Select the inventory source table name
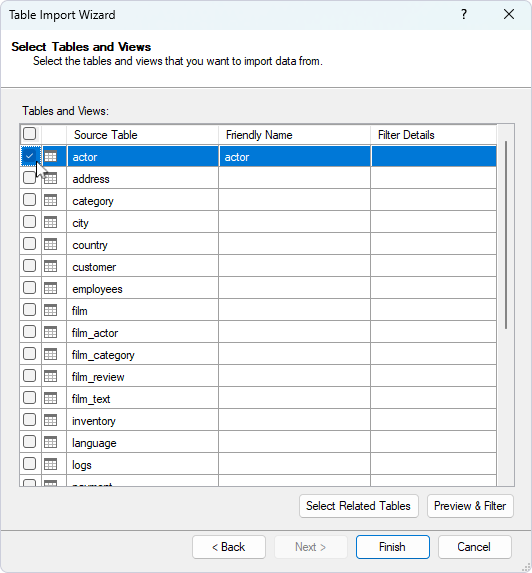This screenshot has width=532, height=573. click(94, 421)
